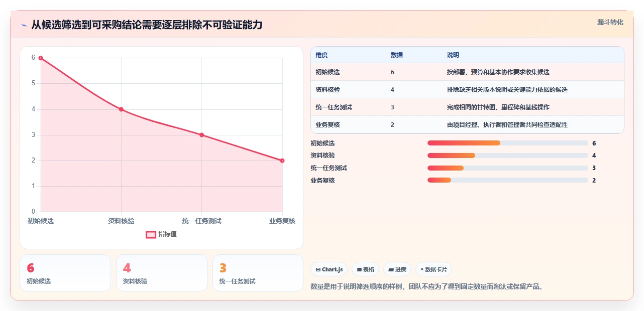Click the footnote text about 筛选顺序的样例
This screenshot has height=311, width=644.
coord(427,287)
